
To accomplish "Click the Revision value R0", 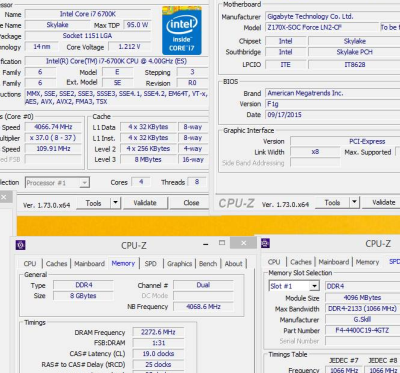I will tap(192, 83).
